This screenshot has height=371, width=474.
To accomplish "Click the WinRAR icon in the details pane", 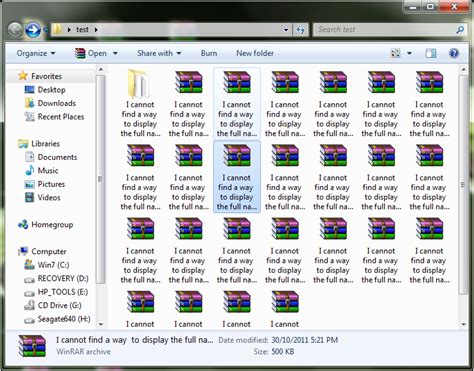I will point(32,346).
